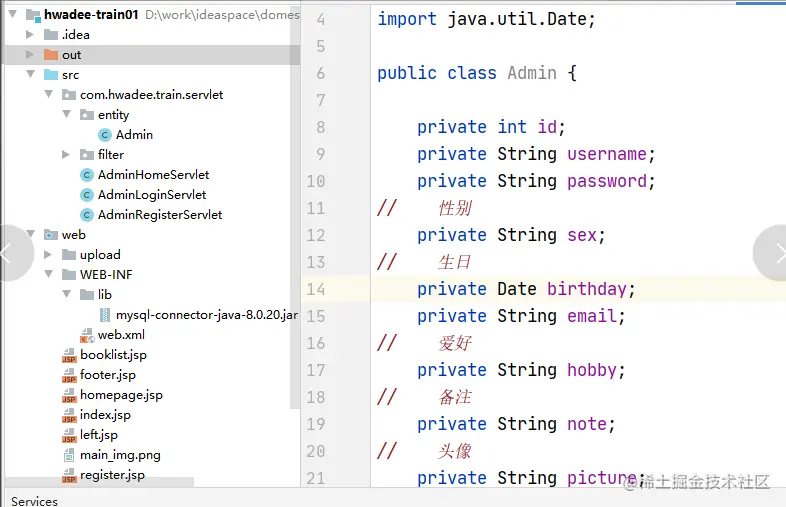786x507 pixels.
Task: Click the 'import java.util.Date;' line
Action: click(486, 19)
